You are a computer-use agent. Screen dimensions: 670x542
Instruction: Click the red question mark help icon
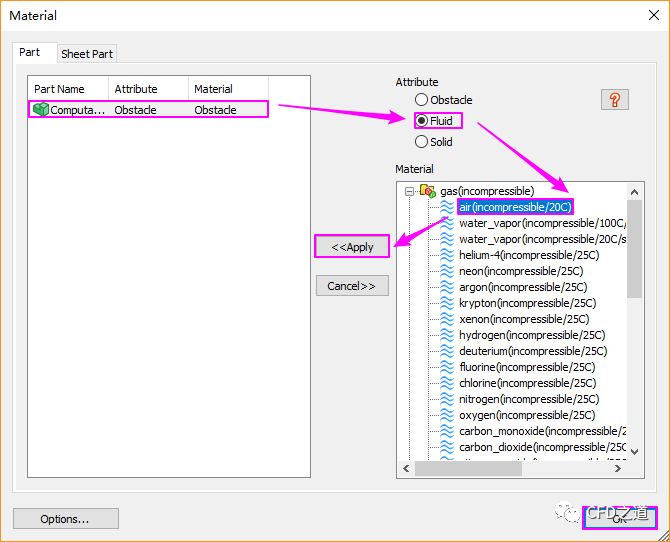[614, 99]
